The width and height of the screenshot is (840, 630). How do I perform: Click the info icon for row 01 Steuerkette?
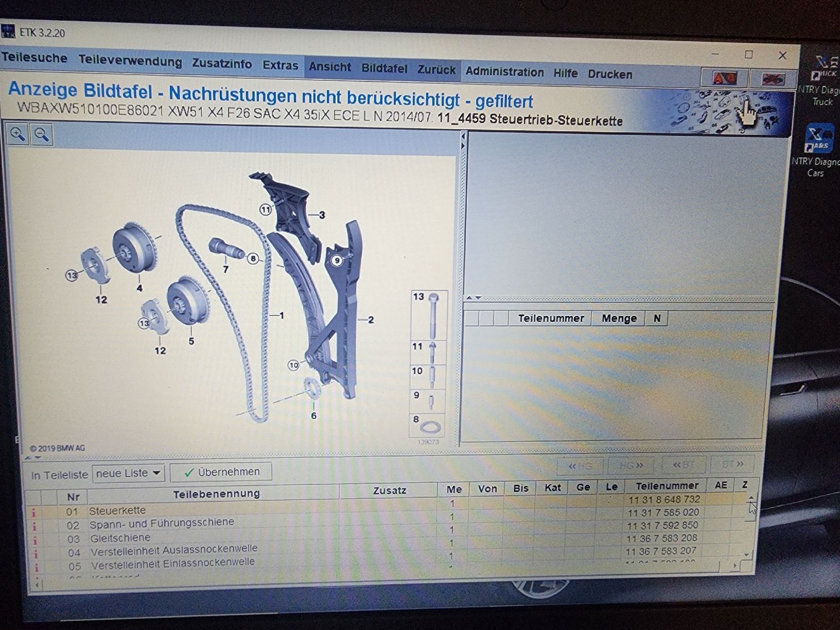pos(34,513)
